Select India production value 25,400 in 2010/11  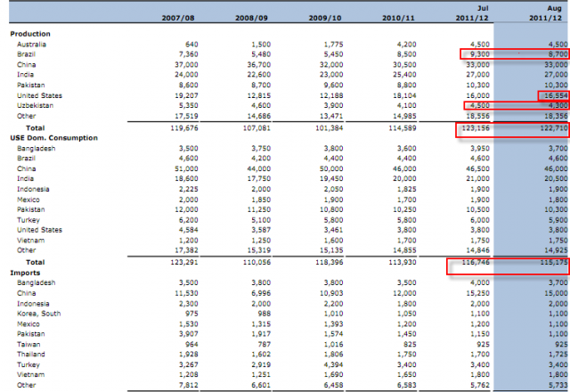[x=404, y=75]
